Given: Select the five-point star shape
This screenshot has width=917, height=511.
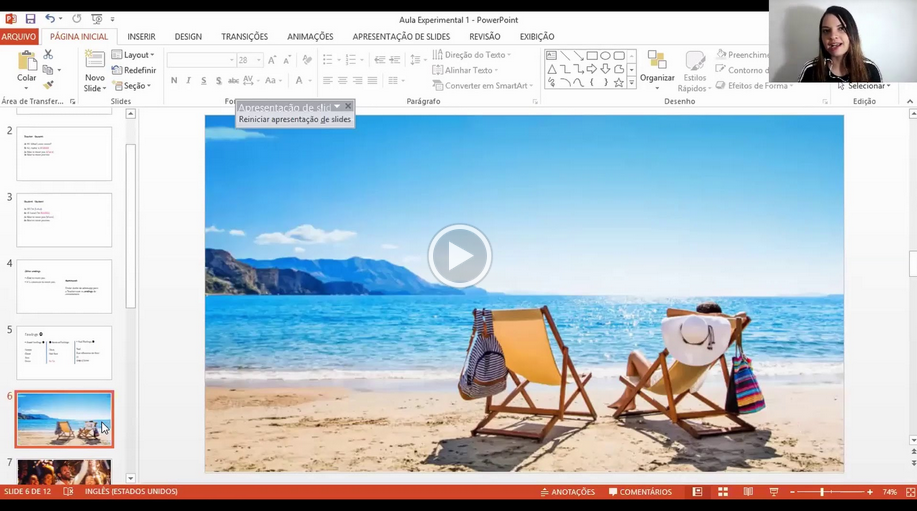Looking at the screenshot, I should (619, 82).
